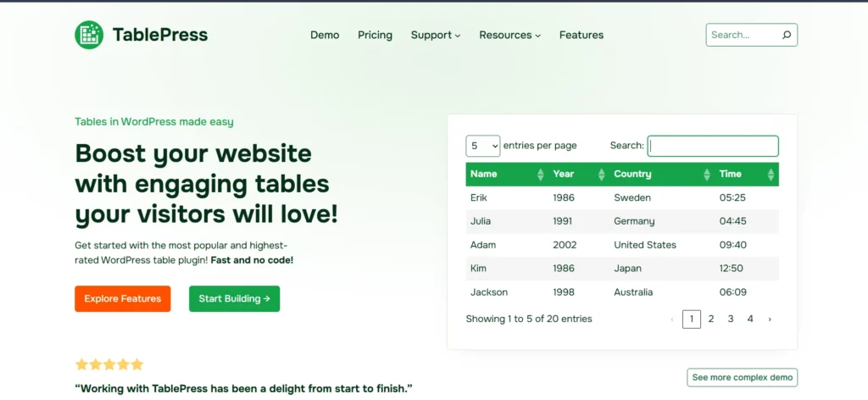The height and width of the screenshot is (400, 868).
Task: Click the Year column header
Action: point(579,175)
